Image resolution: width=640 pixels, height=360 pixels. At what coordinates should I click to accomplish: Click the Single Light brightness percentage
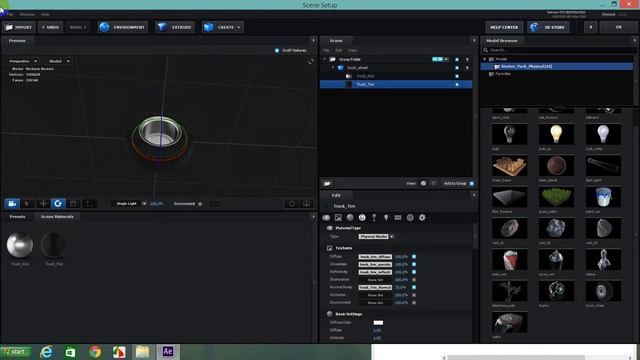[x=156, y=204]
